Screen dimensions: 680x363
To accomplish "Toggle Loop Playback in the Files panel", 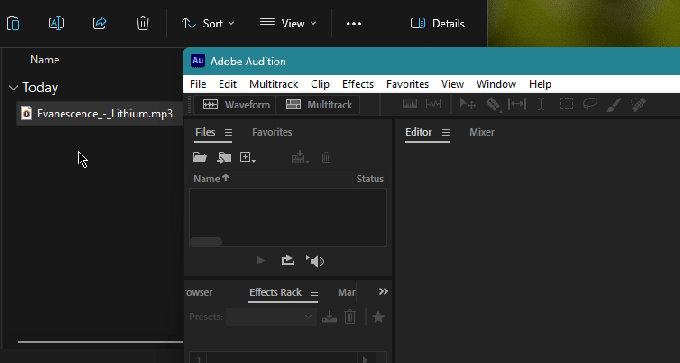I will point(288,260).
